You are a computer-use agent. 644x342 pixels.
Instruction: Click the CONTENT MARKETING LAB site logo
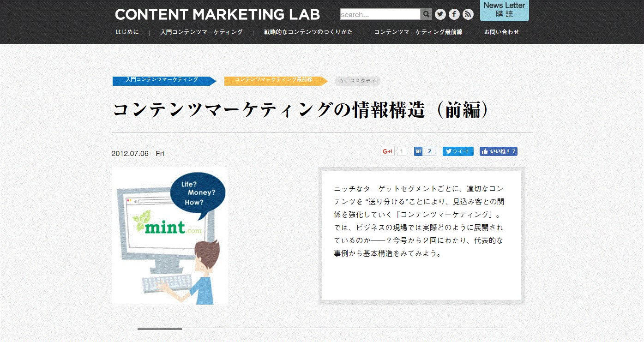tap(217, 14)
